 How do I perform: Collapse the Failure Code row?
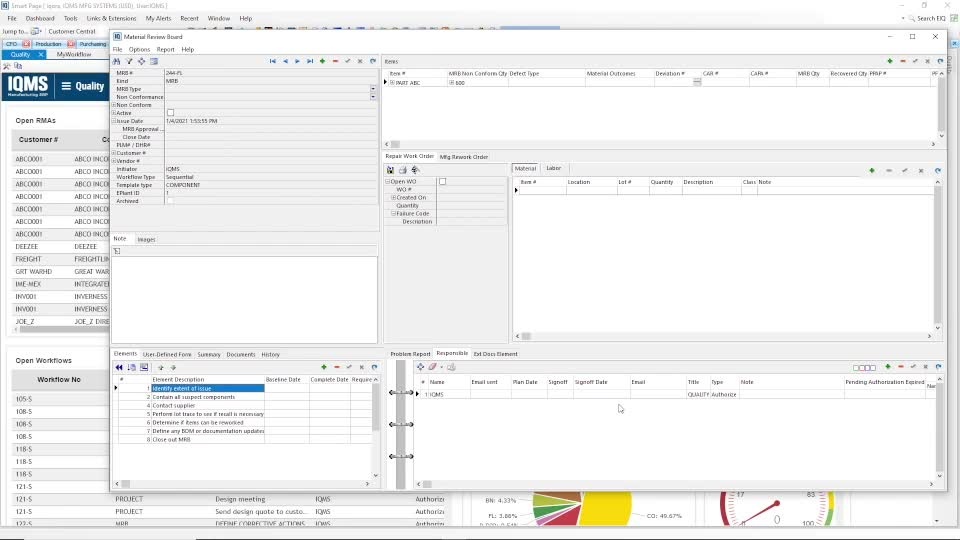(394, 214)
